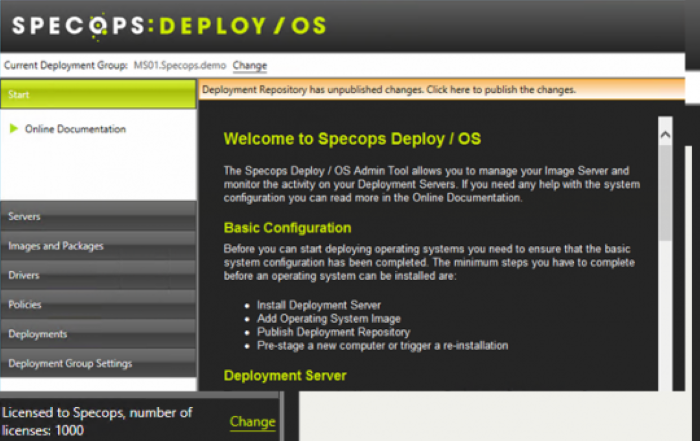Viewport: 700px width, 441px height.
Task: Click the green arrow beside Online Documentation
Action: 13,129
